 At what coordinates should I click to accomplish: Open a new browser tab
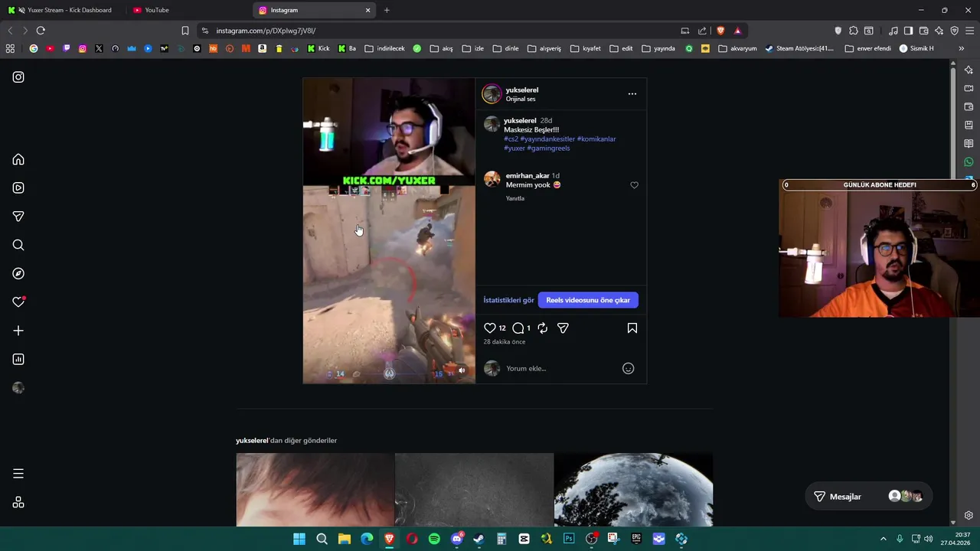pos(387,10)
